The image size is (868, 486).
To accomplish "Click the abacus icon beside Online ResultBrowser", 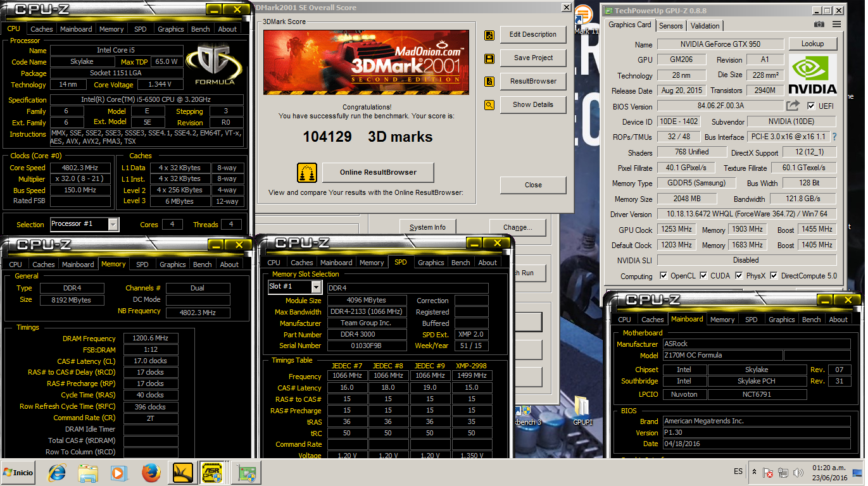I will click(307, 173).
